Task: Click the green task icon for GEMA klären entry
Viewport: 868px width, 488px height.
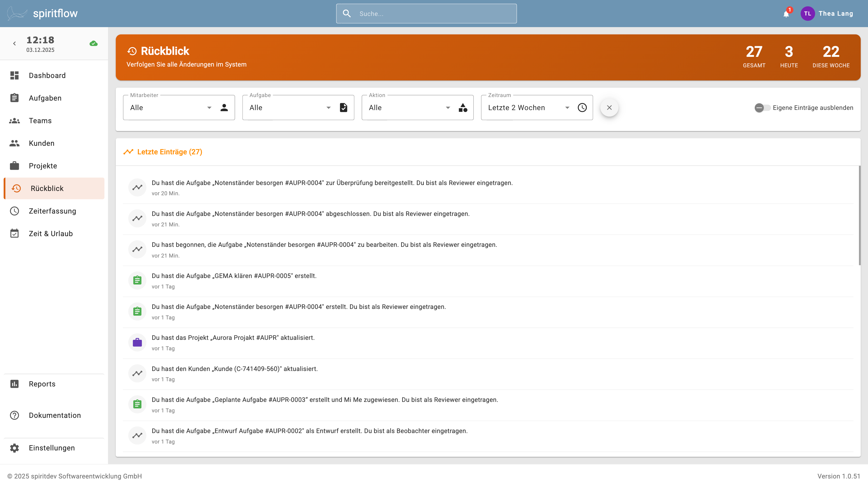Action: [x=137, y=280]
